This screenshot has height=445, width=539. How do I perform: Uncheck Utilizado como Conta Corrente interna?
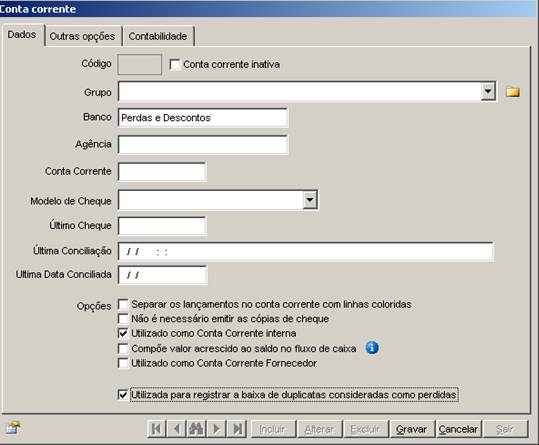pos(123,333)
